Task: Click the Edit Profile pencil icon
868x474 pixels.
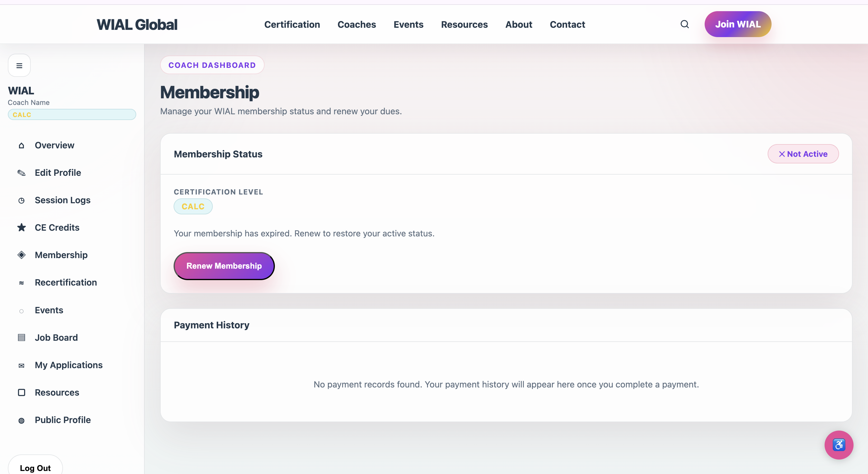Action: click(x=21, y=172)
